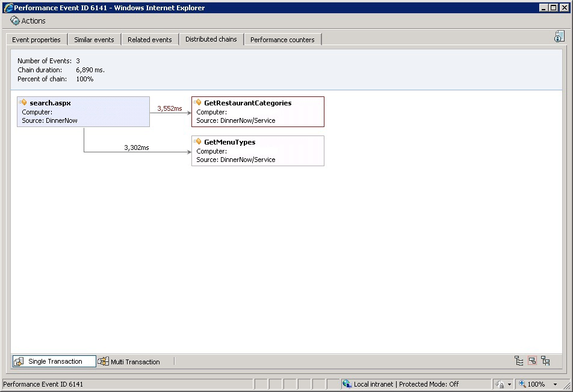Select the left-to-right tree layout icon
Image resolution: width=573 pixels, height=392 pixels.
coord(519,360)
